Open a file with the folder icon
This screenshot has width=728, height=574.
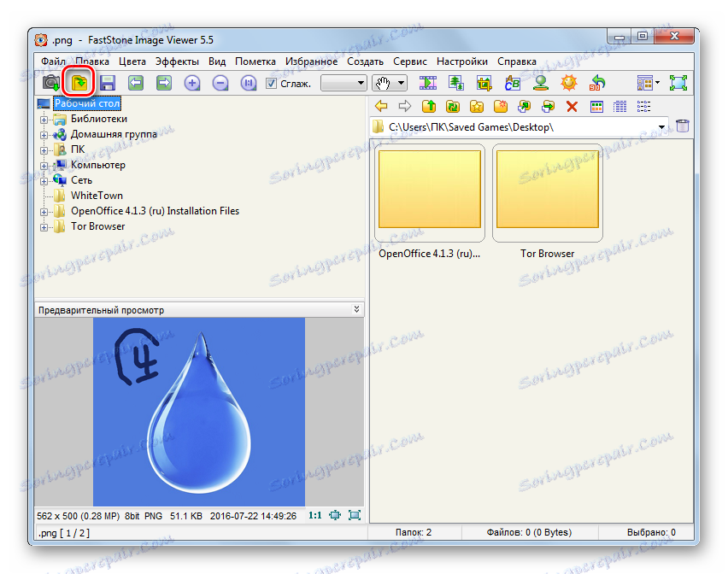point(79,83)
